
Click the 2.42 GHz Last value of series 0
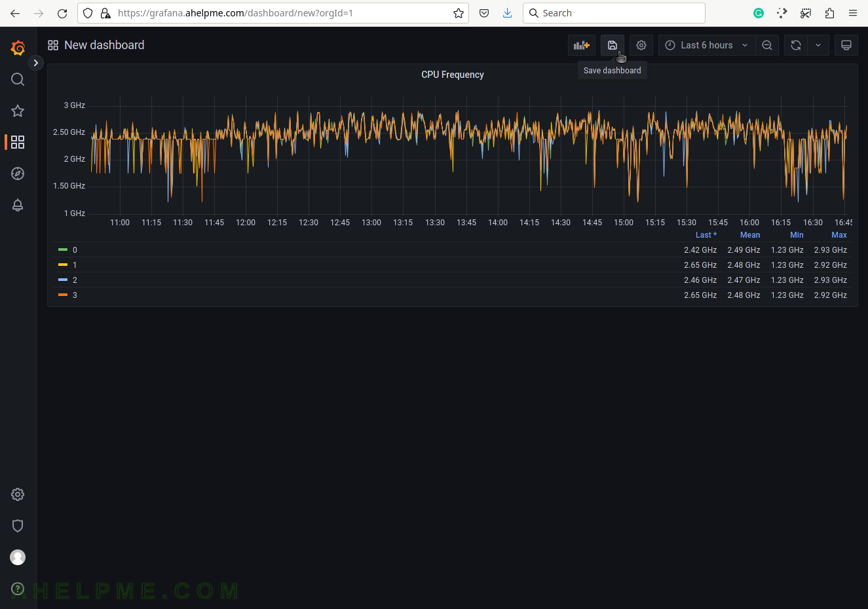pos(700,250)
